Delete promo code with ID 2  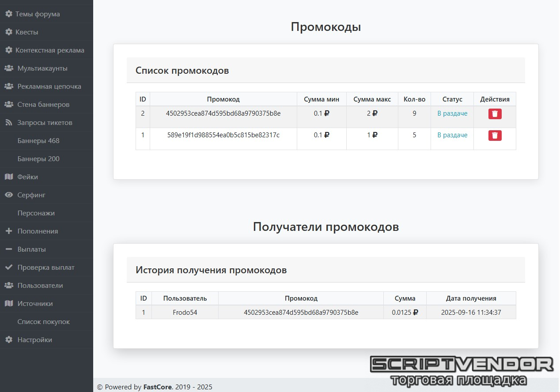point(495,114)
